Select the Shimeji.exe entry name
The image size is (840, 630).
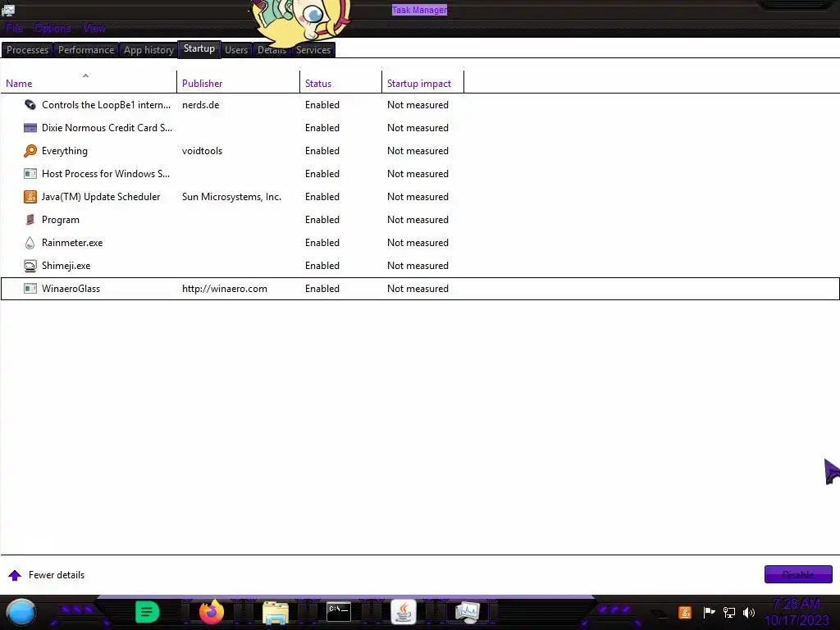66,266
